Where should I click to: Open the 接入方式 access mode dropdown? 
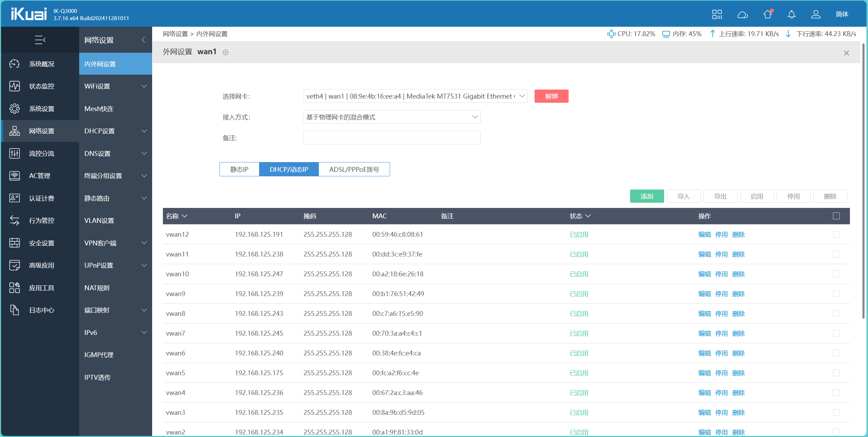click(x=392, y=117)
